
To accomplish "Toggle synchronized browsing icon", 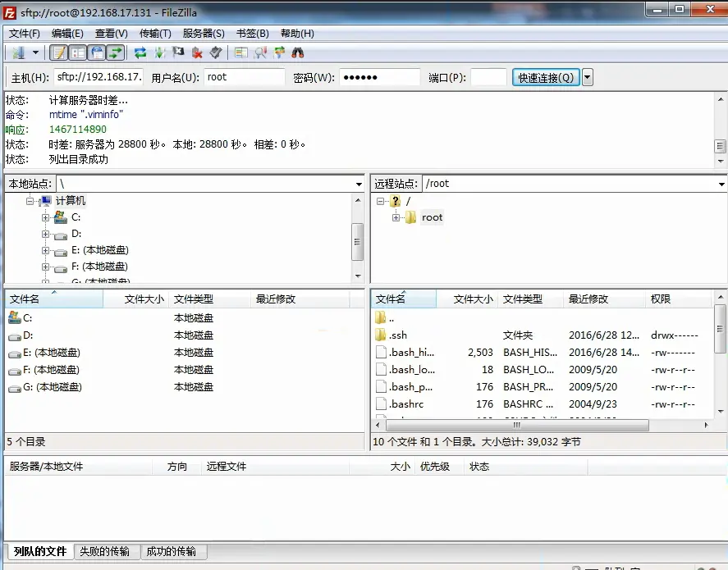I will click(x=279, y=52).
